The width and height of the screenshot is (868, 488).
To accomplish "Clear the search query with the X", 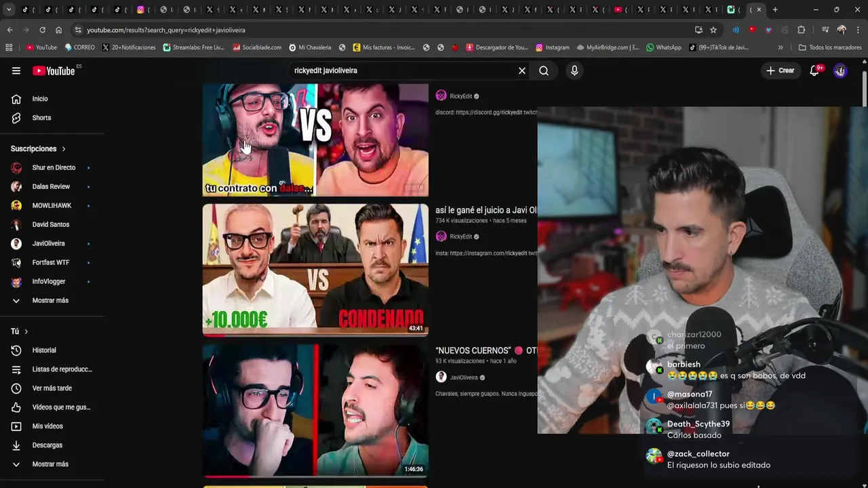I will point(522,70).
